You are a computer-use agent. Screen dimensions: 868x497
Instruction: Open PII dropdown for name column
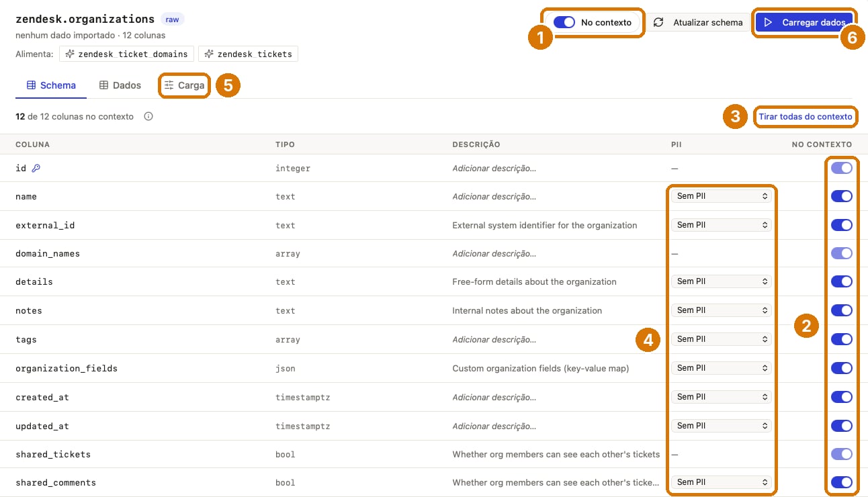coord(722,196)
